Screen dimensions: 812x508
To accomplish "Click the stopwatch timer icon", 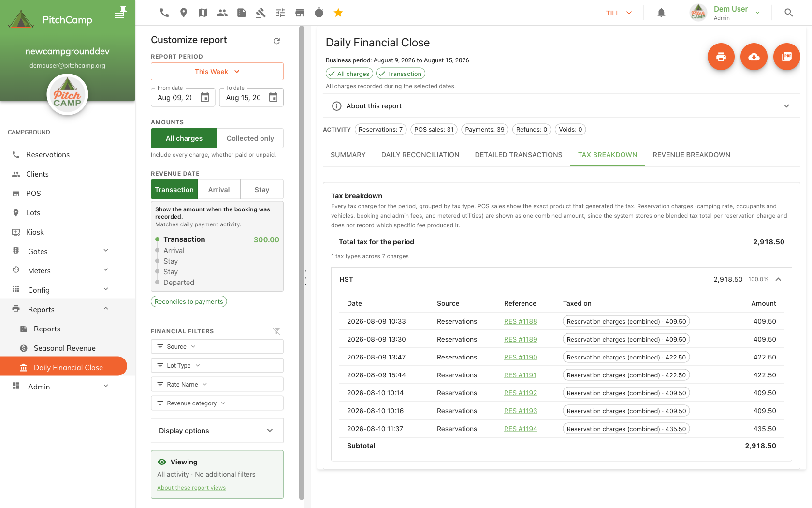I will point(319,13).
